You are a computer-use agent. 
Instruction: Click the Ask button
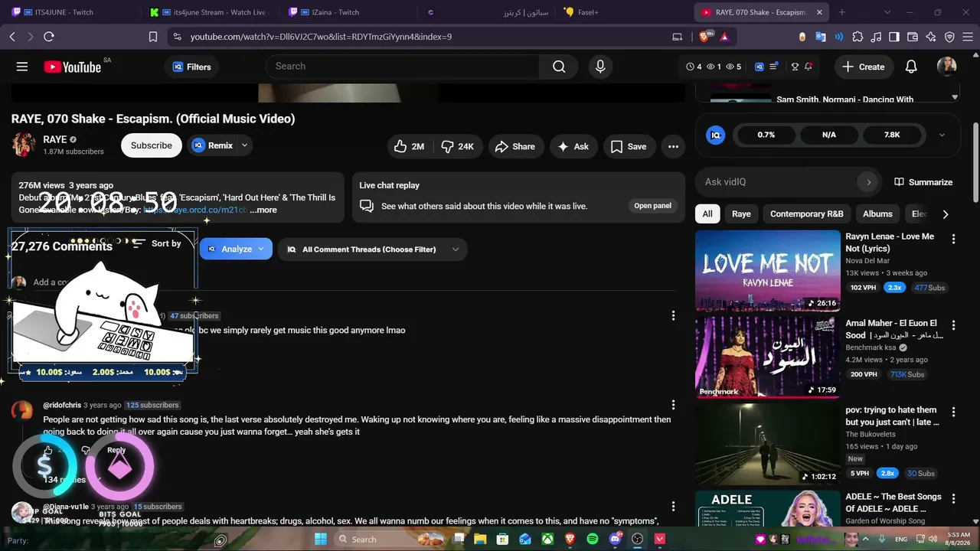(x=573, y=146)
